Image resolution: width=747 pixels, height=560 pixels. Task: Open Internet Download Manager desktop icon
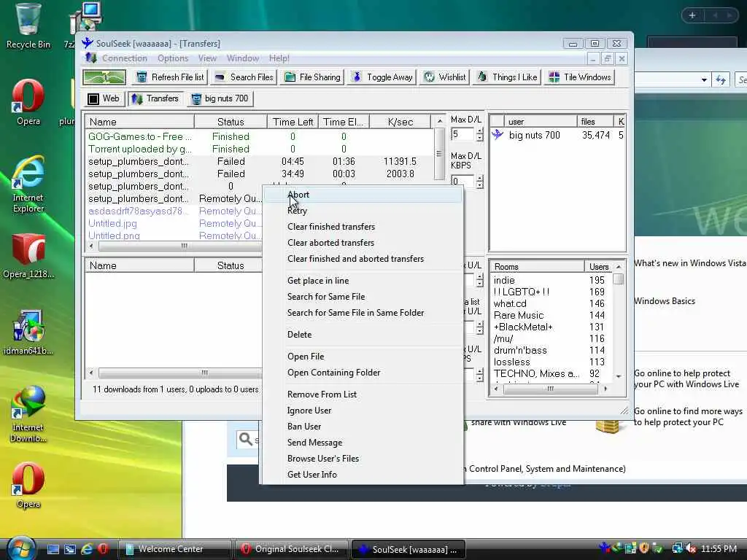pyautogui.click(x=28, y=414)
